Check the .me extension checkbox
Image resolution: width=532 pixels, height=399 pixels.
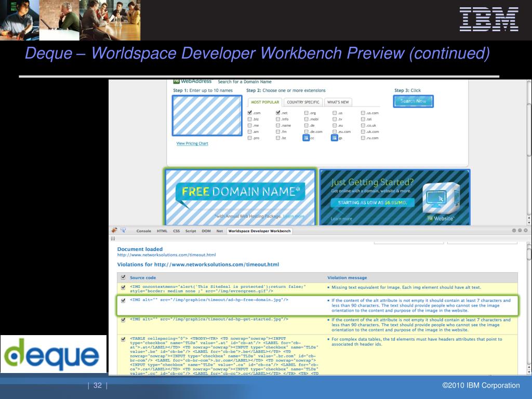click(x=250, y=125)
